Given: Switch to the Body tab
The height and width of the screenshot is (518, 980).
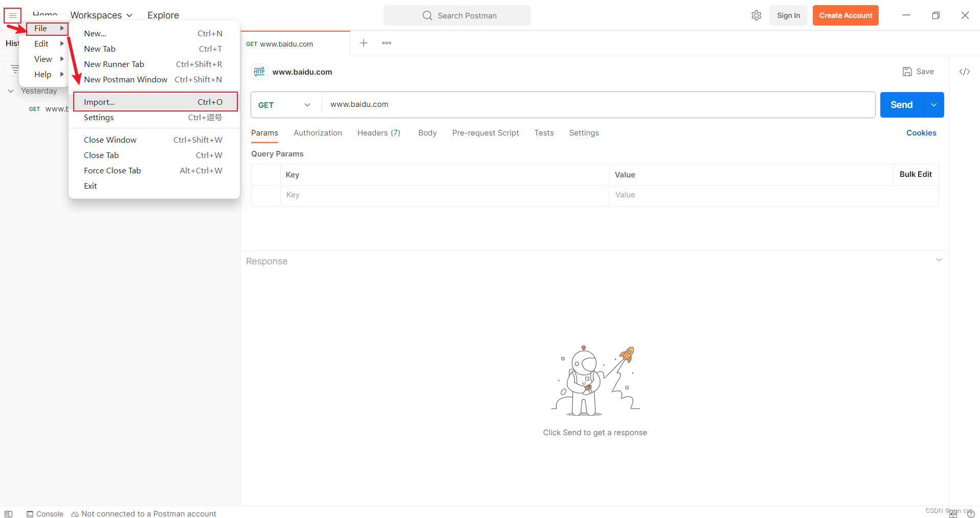Looking at the screenshot, I should click(428, 133).
